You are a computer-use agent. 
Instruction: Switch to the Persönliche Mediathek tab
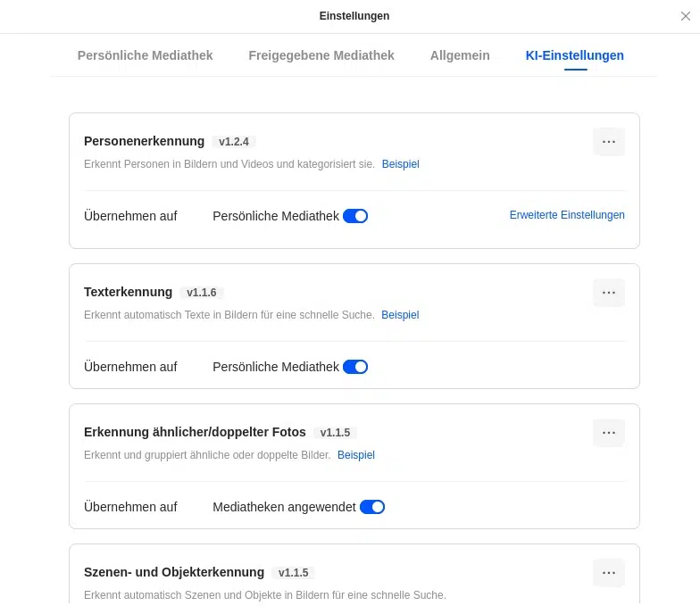pos(145,55)
